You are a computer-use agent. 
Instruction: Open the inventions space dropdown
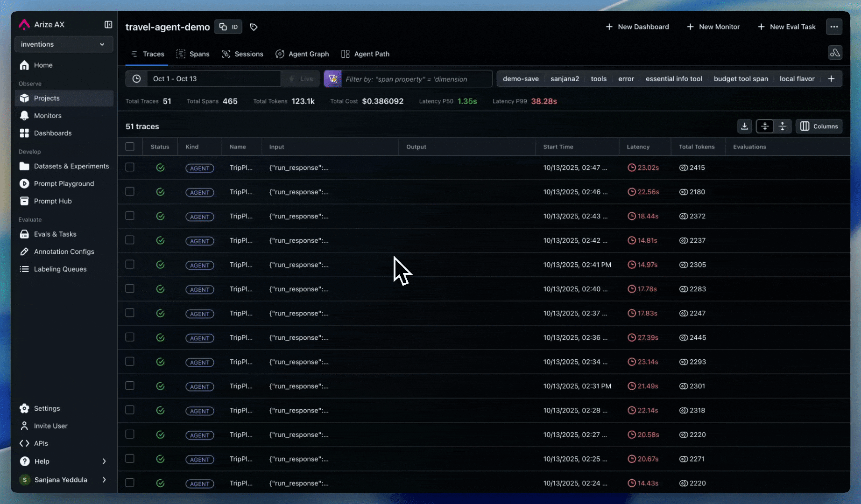point(64,44)
